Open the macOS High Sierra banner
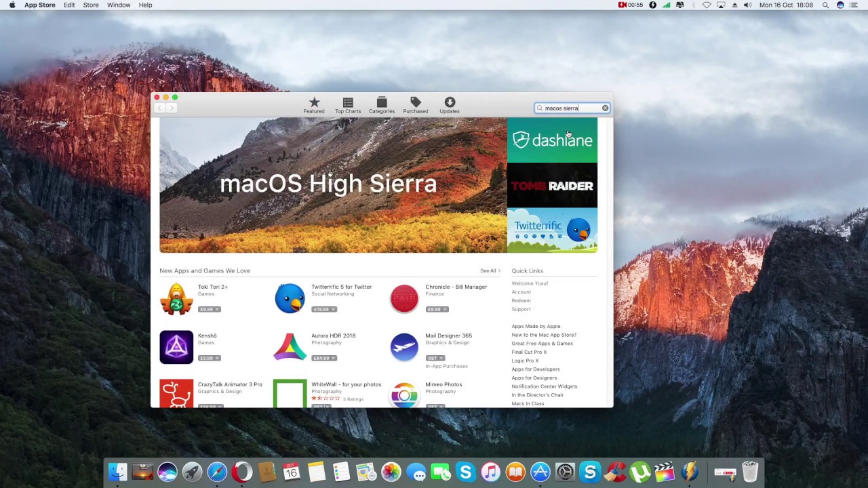This screenshot has width=868, height=488. [333, 185]
